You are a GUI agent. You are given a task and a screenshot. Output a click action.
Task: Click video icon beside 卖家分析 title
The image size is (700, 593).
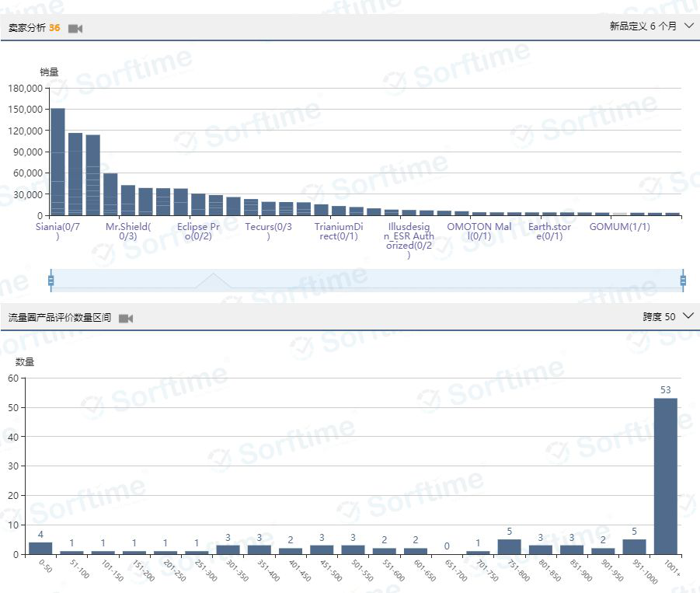point(75,28)
